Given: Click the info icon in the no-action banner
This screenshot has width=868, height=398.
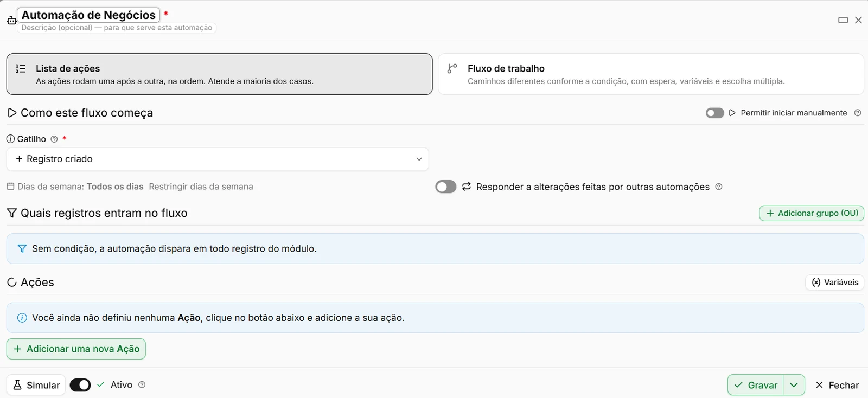Looking at the screenshot, I should (x=22, y=318).
